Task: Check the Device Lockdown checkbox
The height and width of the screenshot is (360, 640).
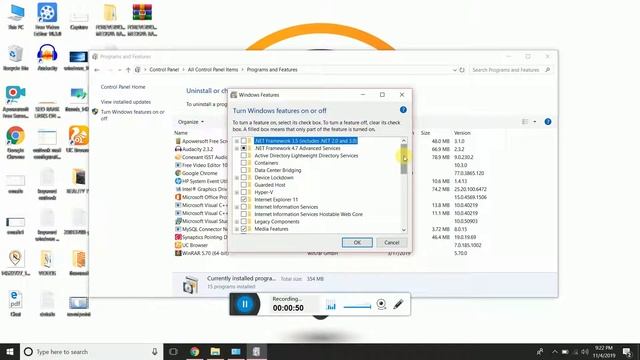Action: 244,178
